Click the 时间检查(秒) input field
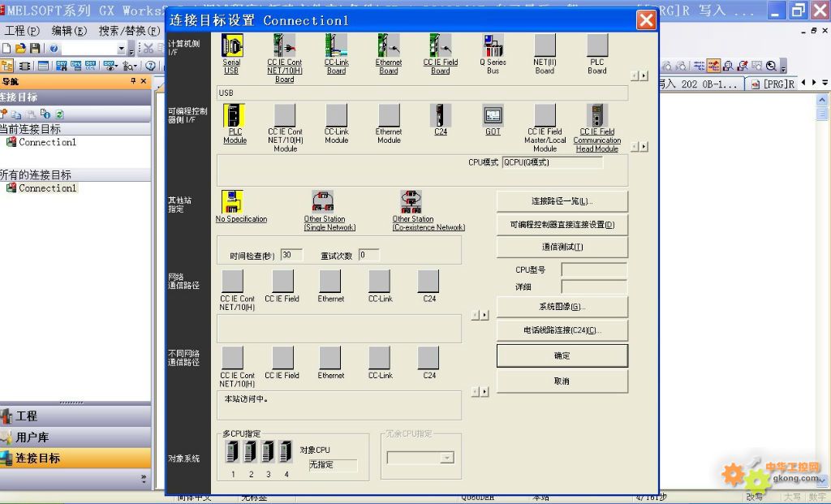The image size is (831, 504). [291, 255]
